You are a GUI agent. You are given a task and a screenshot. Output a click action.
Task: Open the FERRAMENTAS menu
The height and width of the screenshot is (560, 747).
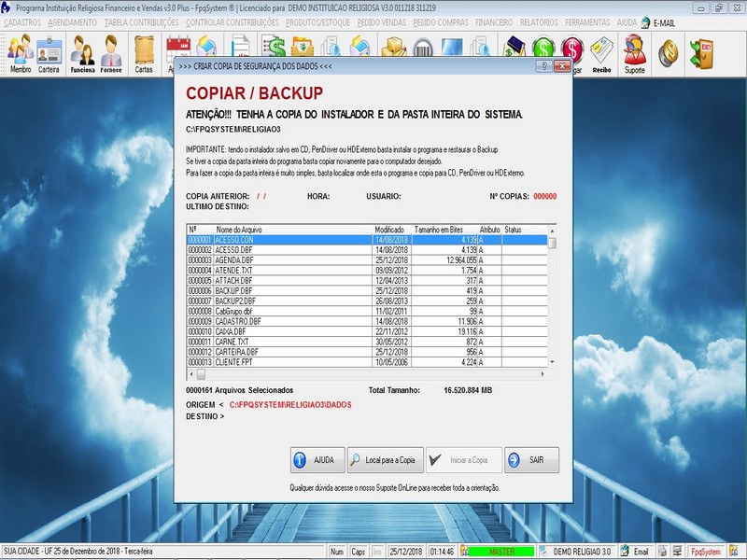point(587,22)
